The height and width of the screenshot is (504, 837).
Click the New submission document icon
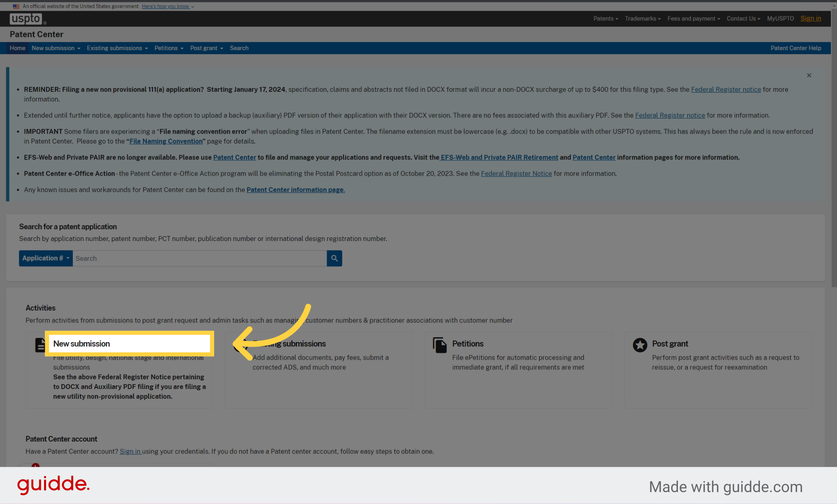pyautogui.click(x=40, y=345)
